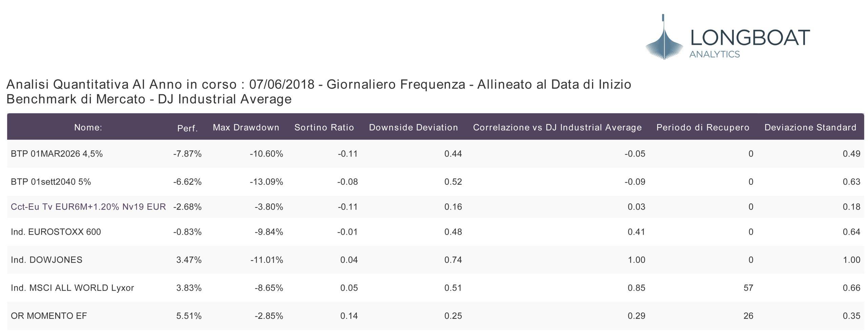
Task: Select the OR MOMENTO EF row name
Action: [x=49, y=316]
